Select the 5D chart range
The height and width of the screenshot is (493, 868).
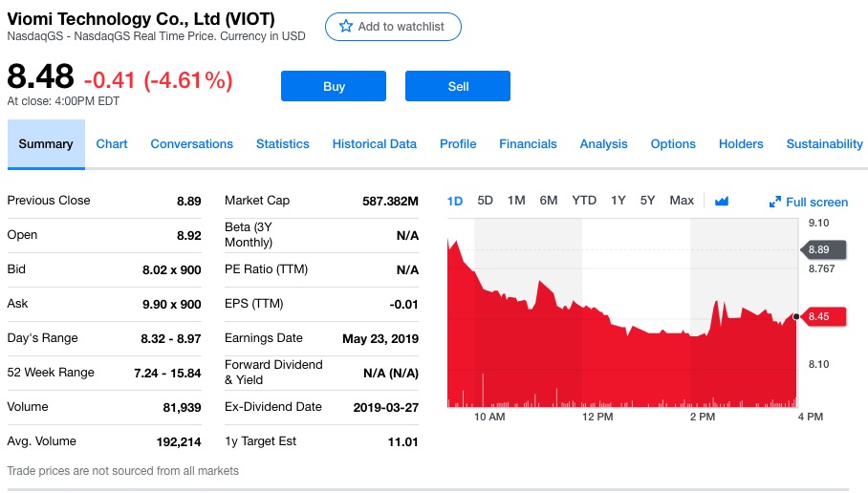point(485,201)
